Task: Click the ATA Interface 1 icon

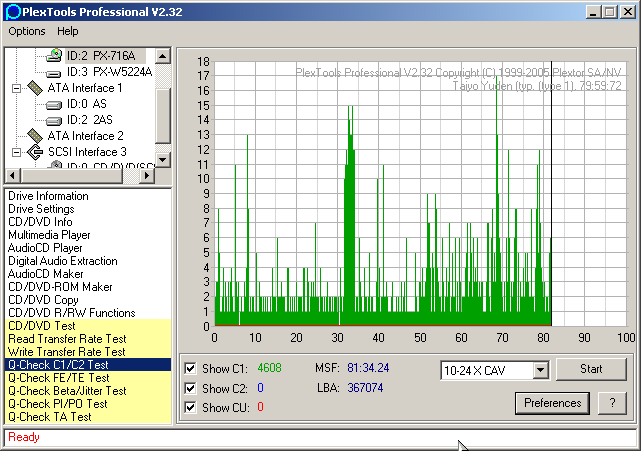Action: [35, 88]
